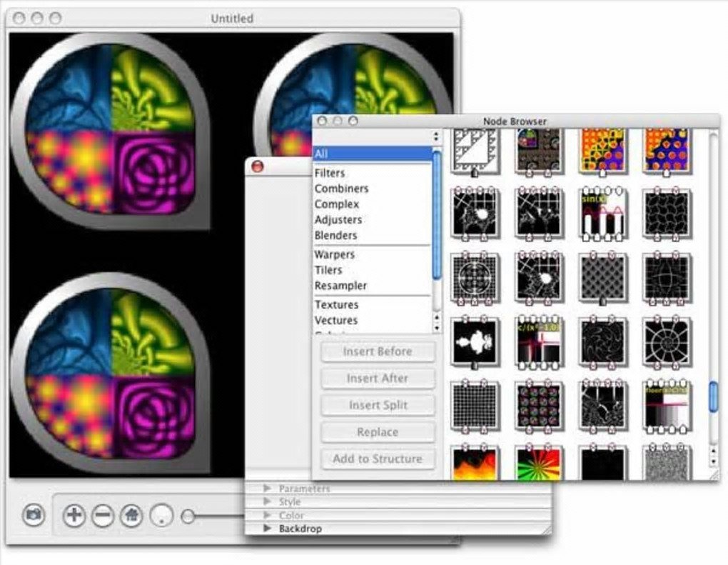Click the Insert Before button
Screen dimensions: 728x565
click(x=378, y=351)
